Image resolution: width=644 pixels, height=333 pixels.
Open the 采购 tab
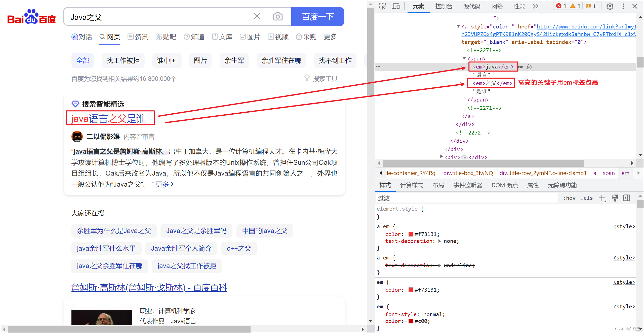click(x=306, y=37)
